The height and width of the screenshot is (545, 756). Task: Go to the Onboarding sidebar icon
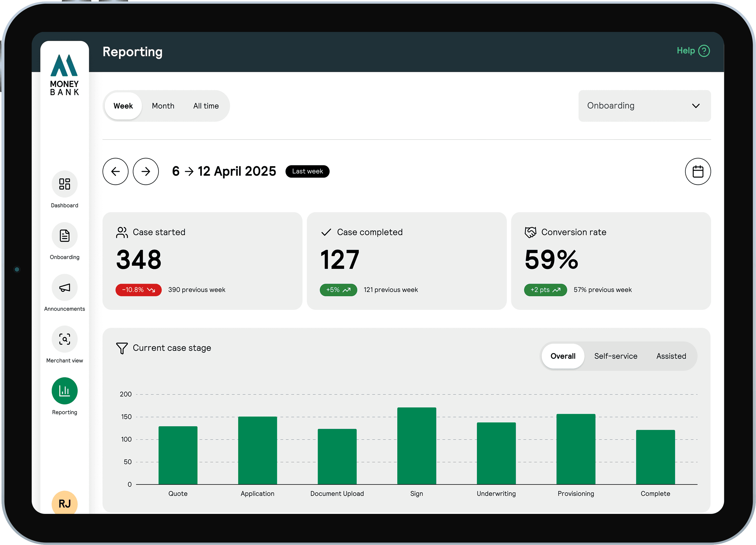[x=65, y=236]
